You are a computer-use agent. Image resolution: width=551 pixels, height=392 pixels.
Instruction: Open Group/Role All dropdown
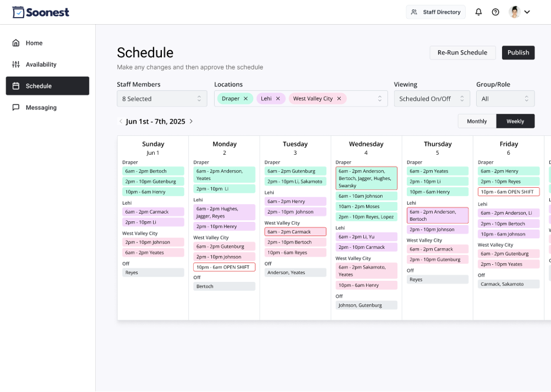coord(505,99)
